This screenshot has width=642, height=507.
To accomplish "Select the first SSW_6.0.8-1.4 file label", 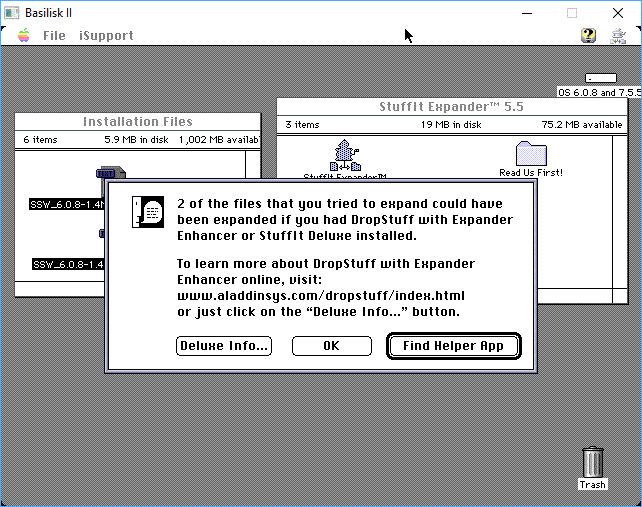I will click(67, 204).
